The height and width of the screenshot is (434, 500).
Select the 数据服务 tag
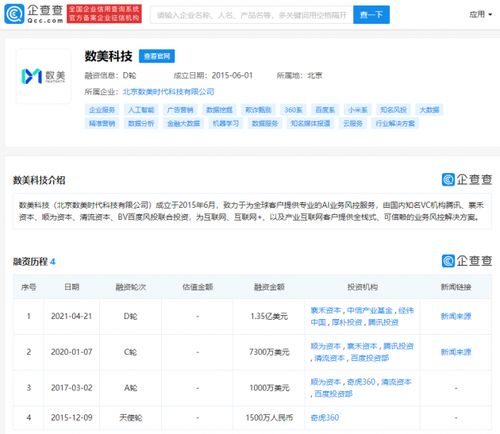pyautogui.click(x=265, y=123)
